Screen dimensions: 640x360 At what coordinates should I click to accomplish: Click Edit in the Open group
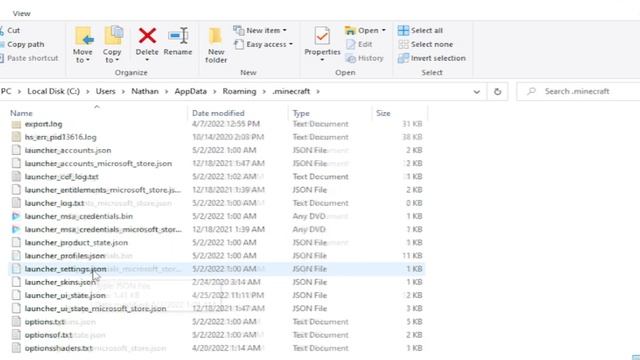point(359,44)
